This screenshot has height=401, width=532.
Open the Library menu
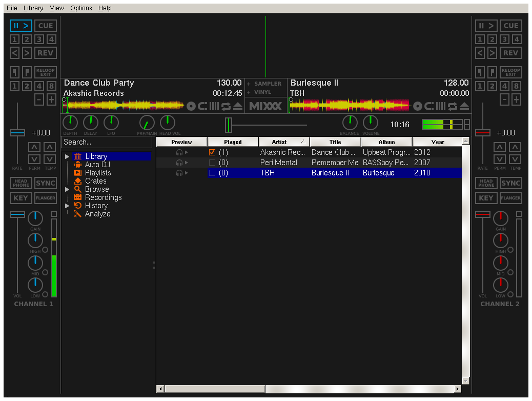coord(33,8)
